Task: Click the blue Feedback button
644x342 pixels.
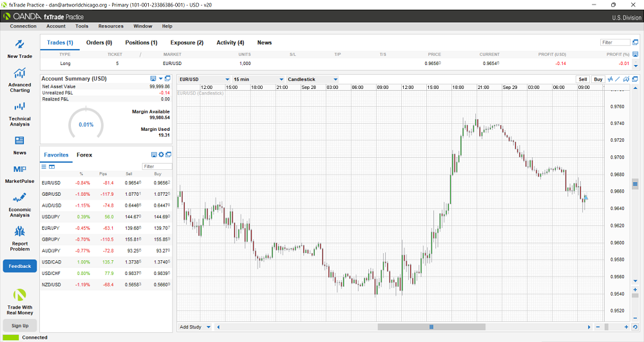Action: [20, 266]
